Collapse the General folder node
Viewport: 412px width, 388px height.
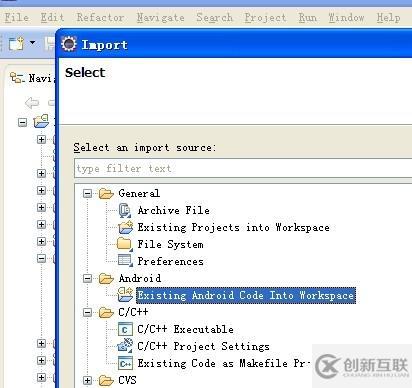point(87,193)
